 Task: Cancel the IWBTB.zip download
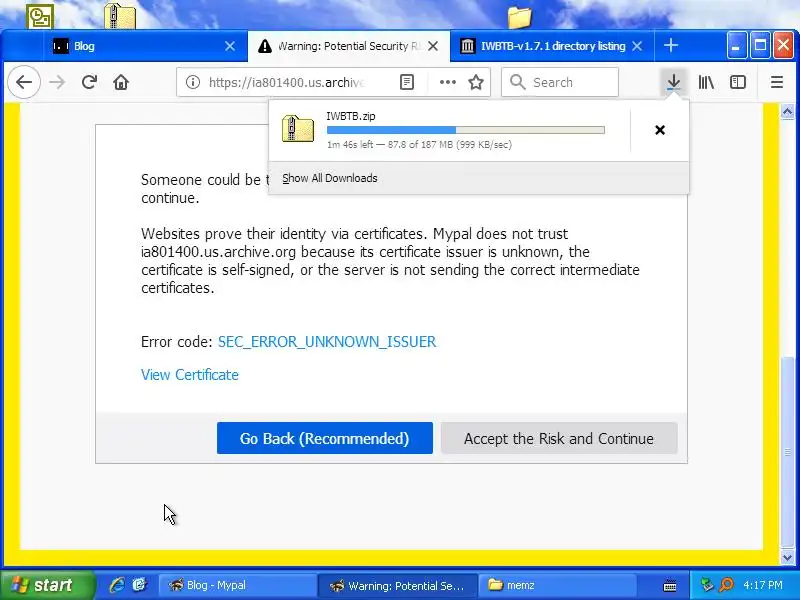coord(660,130)
